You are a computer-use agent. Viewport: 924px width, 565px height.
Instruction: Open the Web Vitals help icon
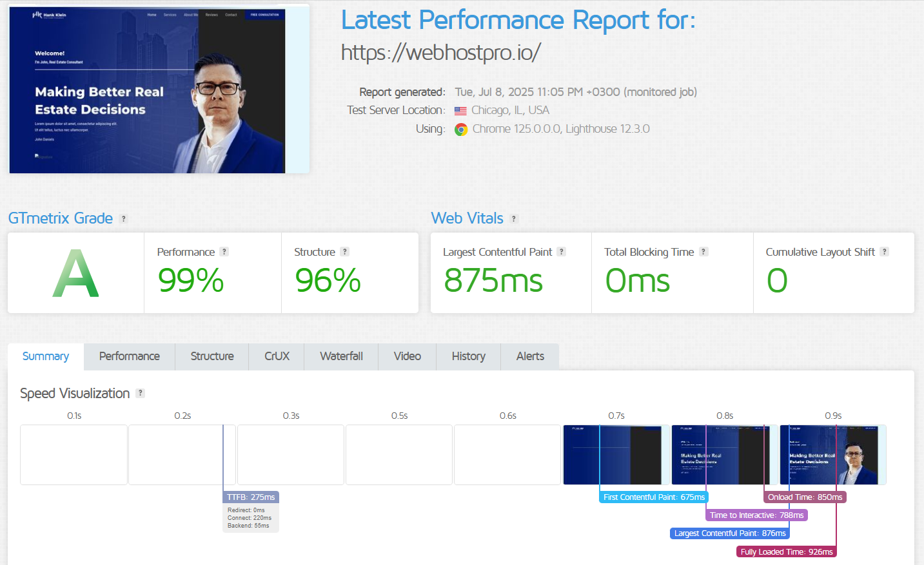coord(514,219)
